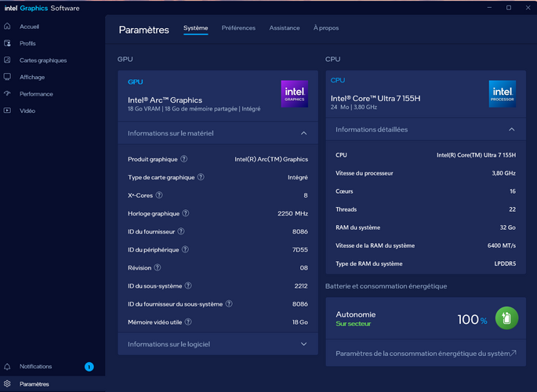Click help icon next to ID du périphérique

click(x=185, y=249)
